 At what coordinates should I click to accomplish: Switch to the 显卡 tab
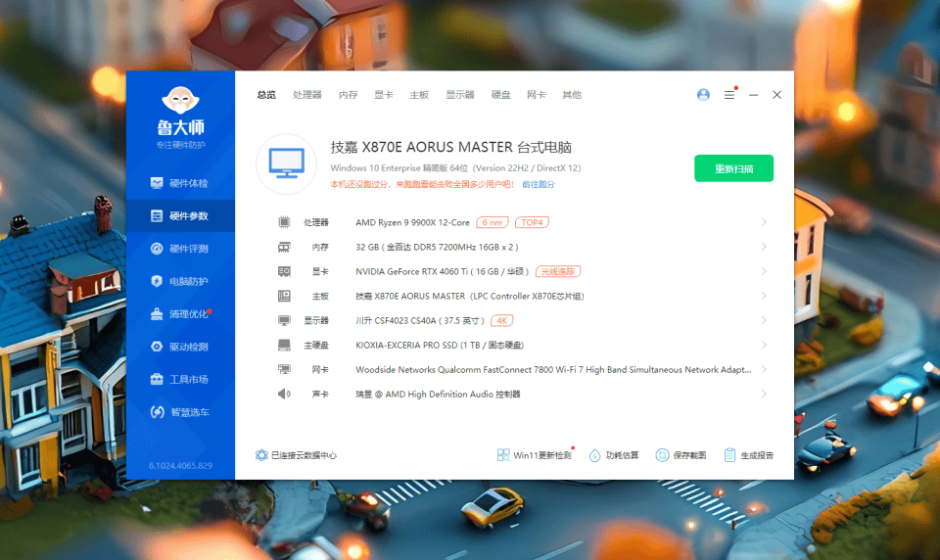383,95
